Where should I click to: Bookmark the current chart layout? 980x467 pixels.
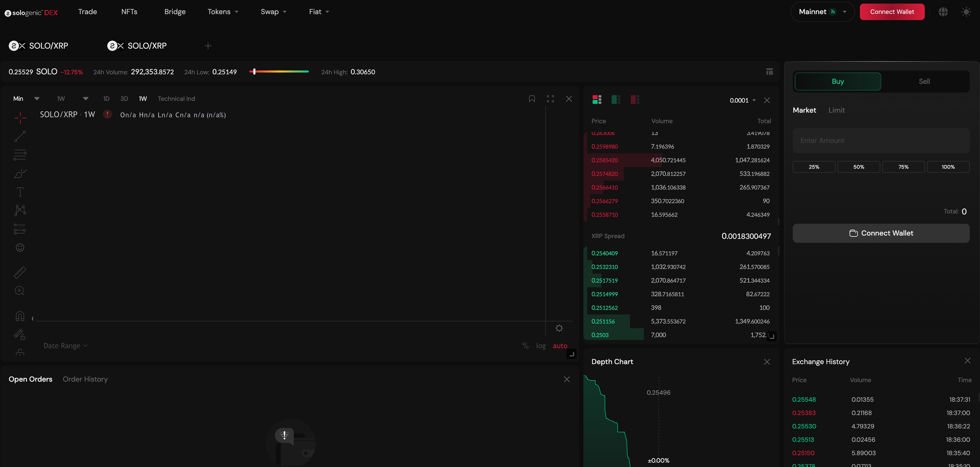click(x=532, y=99)
